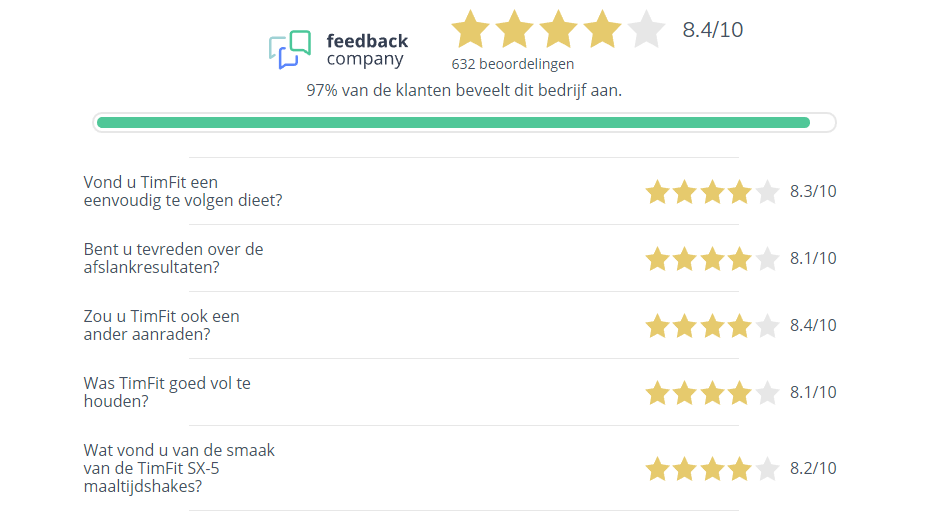Click the fourth large gold star at top
The width and height of the screenshot is (930, 519).
[x=602, y=29]
